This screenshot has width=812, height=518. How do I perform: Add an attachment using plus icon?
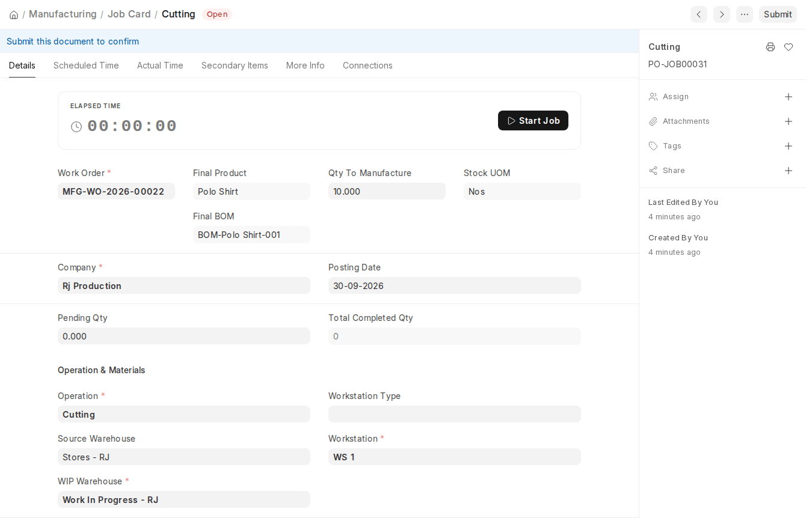point(789,121)
